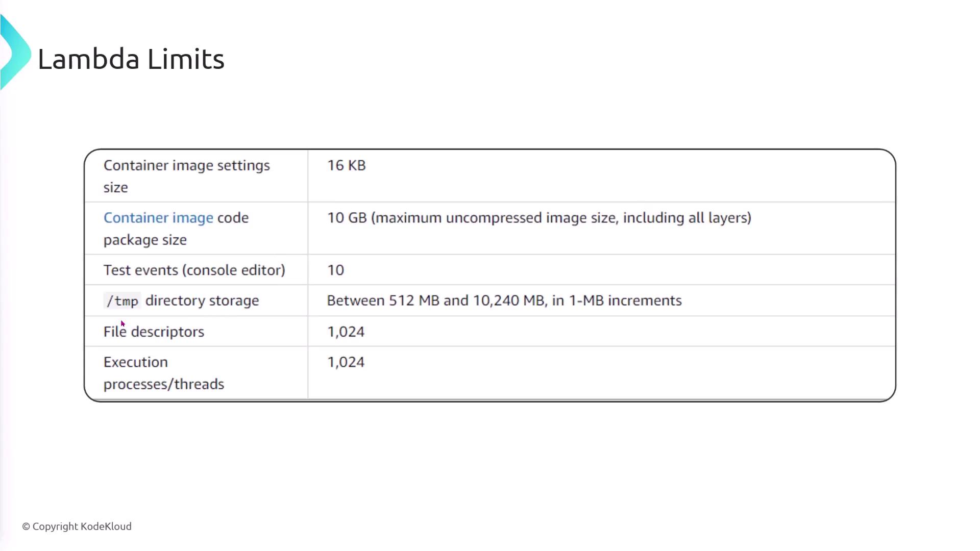980x551 pixels.
Task: Click the '/tmp' code snippet
Action: (x=122, y=301)
